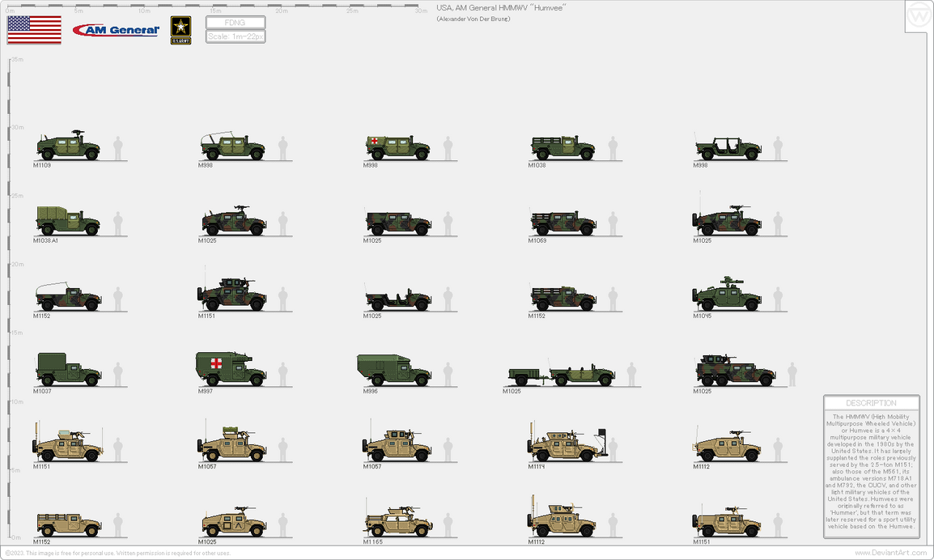Click the human silhouette beside the M1045

point(777,299)
